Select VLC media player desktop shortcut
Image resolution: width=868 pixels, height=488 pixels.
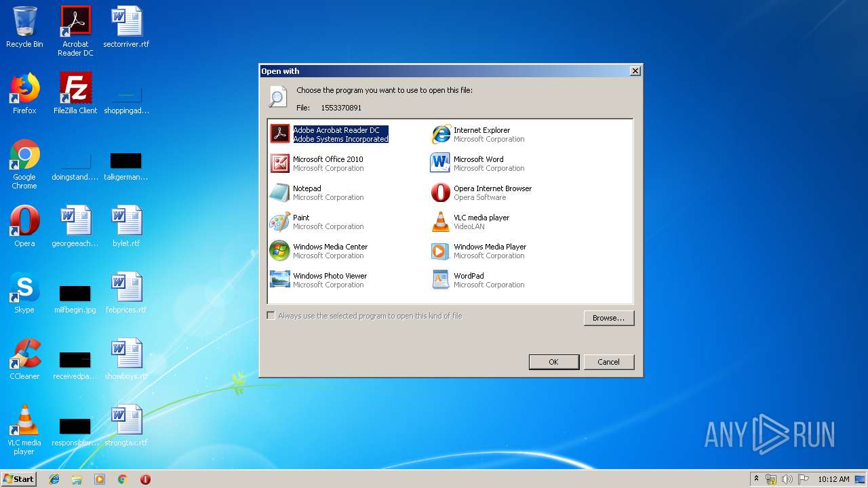[x=24, y=430]
